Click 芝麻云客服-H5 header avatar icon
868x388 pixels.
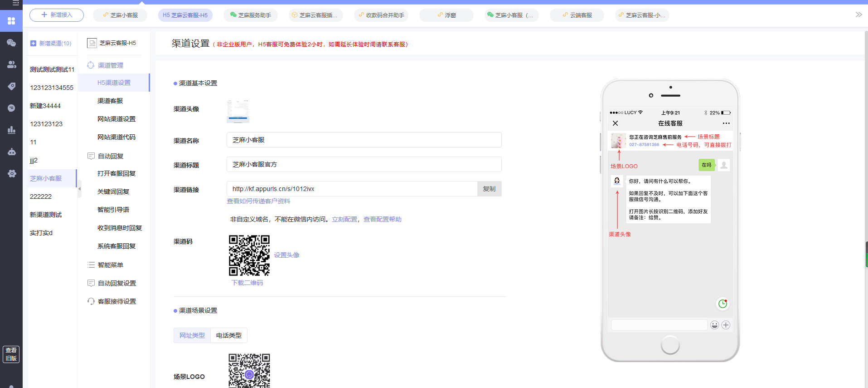[x=92, y=43]
